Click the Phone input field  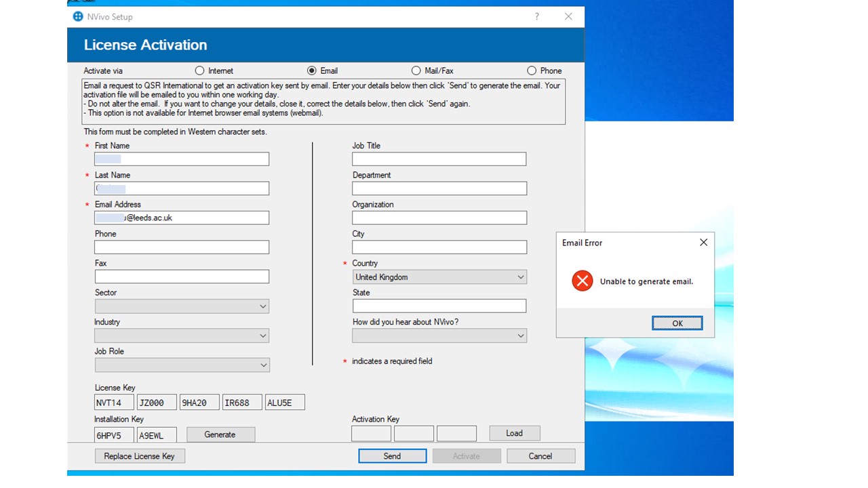coord(182,247)
